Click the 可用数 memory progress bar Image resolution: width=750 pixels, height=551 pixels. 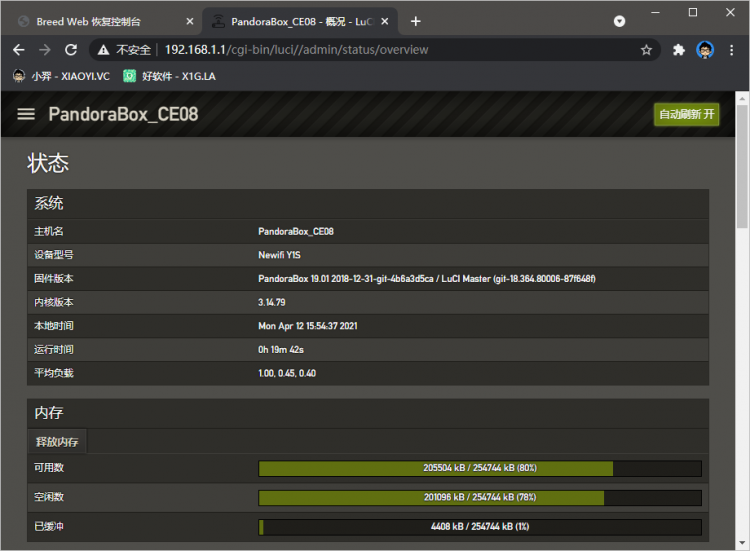[480, 468]
